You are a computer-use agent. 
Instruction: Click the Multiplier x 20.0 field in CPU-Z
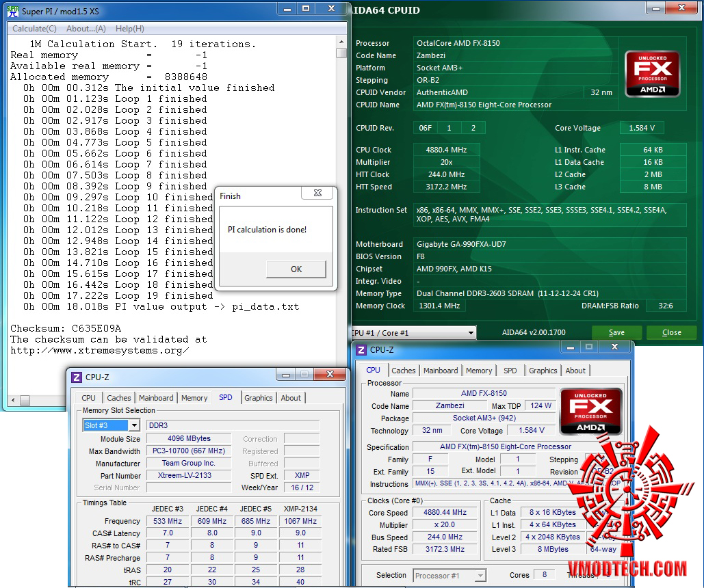pyautogui.click(x=445, y=524)
